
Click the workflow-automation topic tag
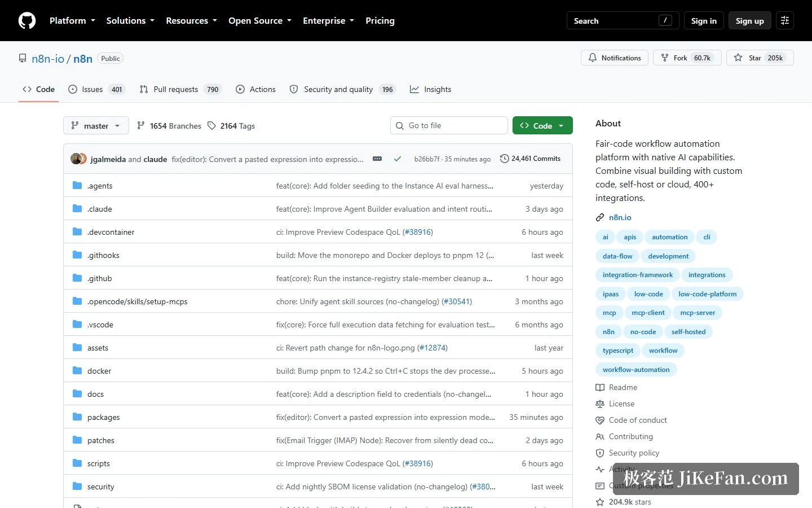click(x=636, y=370)
